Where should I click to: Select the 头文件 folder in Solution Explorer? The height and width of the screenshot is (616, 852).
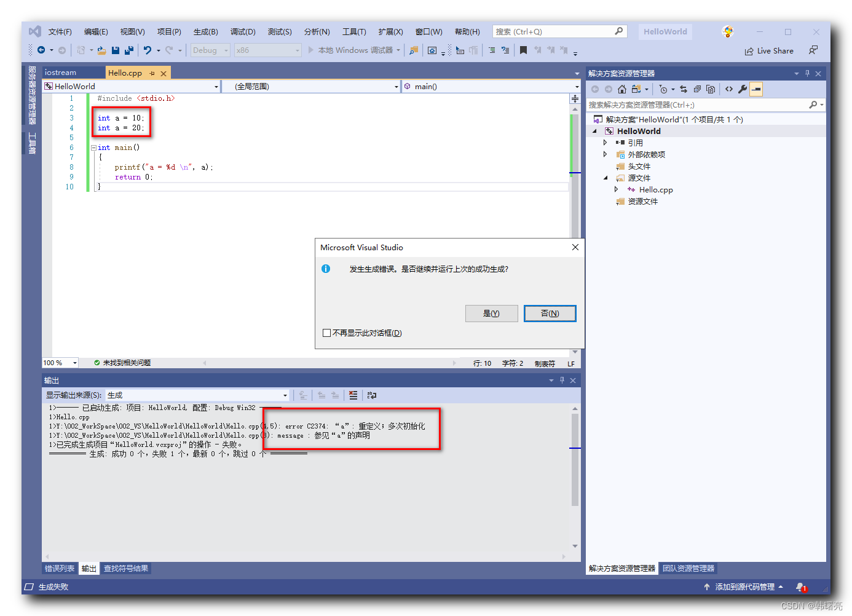pyautogui.click(x=639, y=167)
